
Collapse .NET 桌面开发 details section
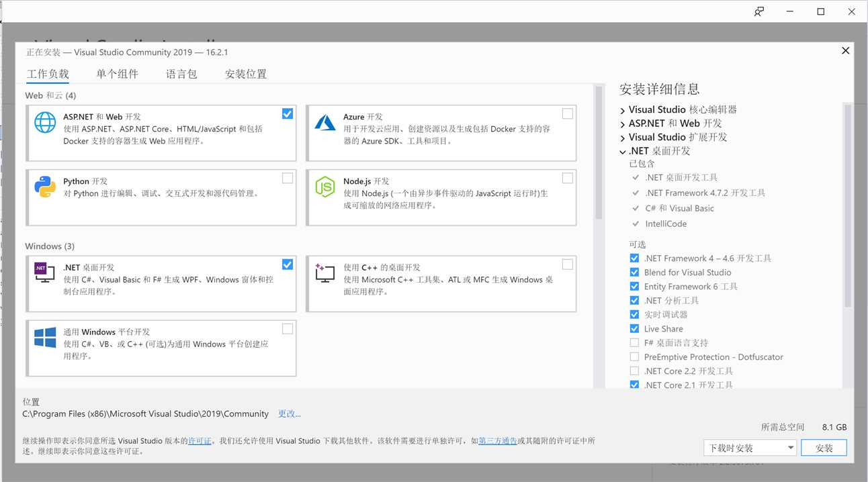click(623, 152)
